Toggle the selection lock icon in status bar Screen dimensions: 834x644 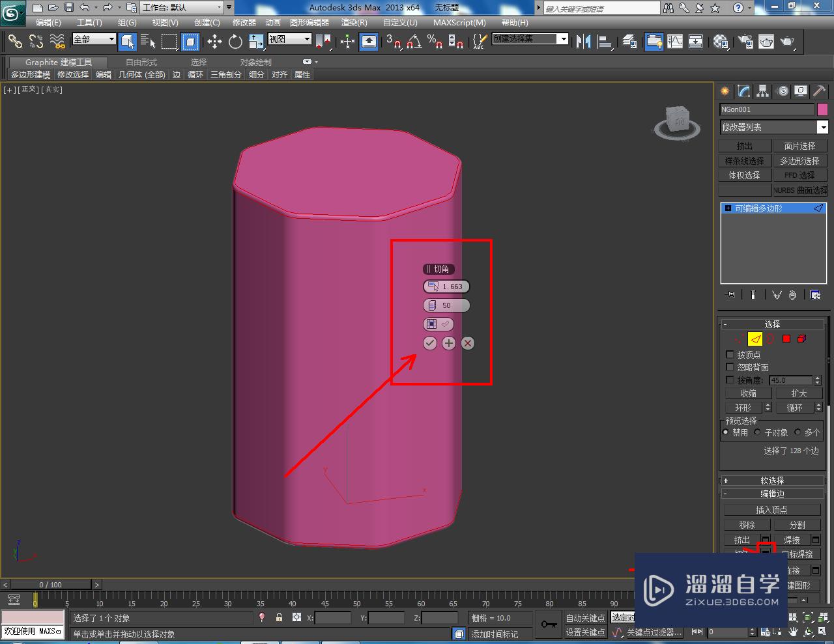click(x=279, y=617)
